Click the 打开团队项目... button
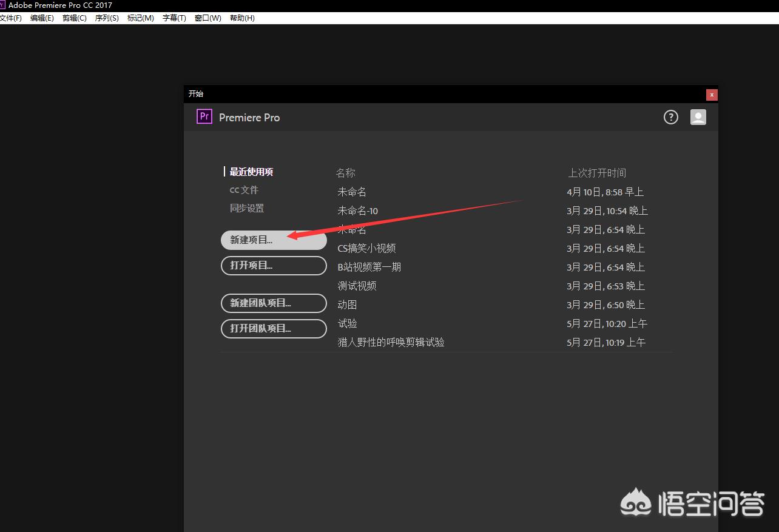 (274, 329)
